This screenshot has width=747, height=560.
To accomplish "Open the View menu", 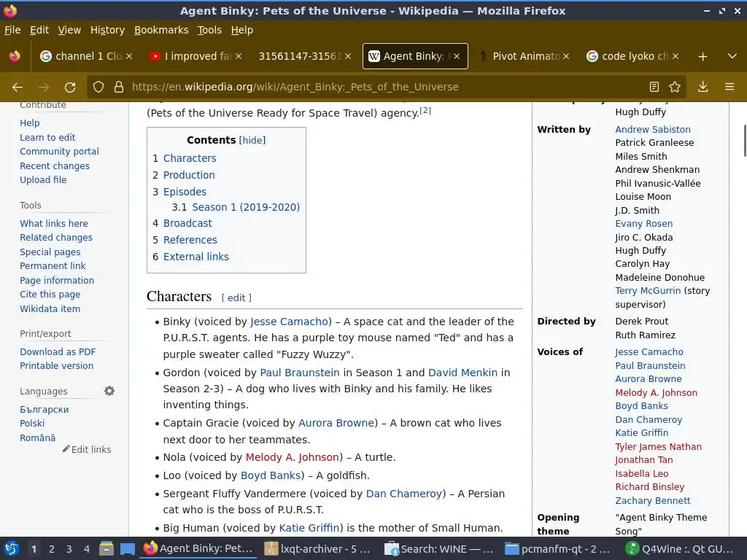I will [x=69, y=30].
